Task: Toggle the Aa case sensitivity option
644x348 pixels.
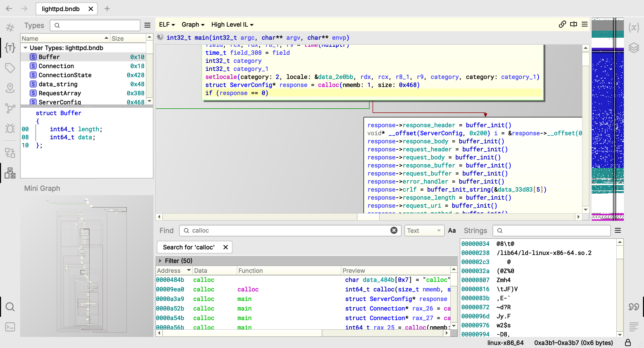Action: click(x=452, y=230)
